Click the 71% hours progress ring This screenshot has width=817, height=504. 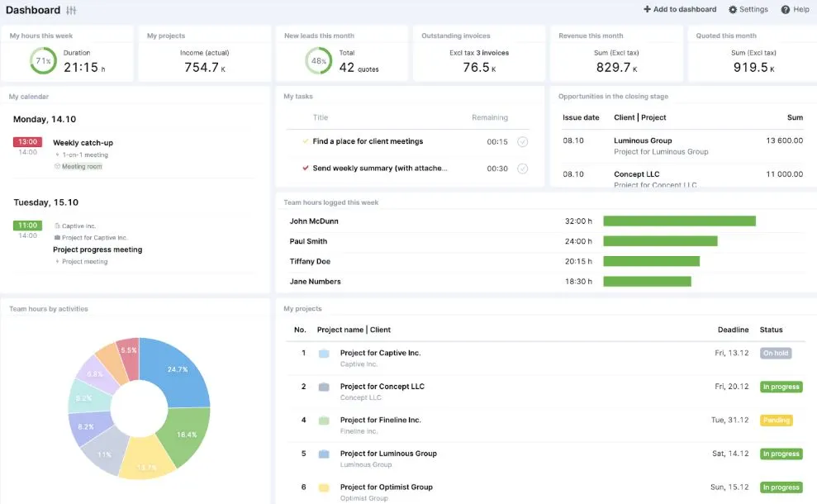pyautogui.click(x=43, y=60)
